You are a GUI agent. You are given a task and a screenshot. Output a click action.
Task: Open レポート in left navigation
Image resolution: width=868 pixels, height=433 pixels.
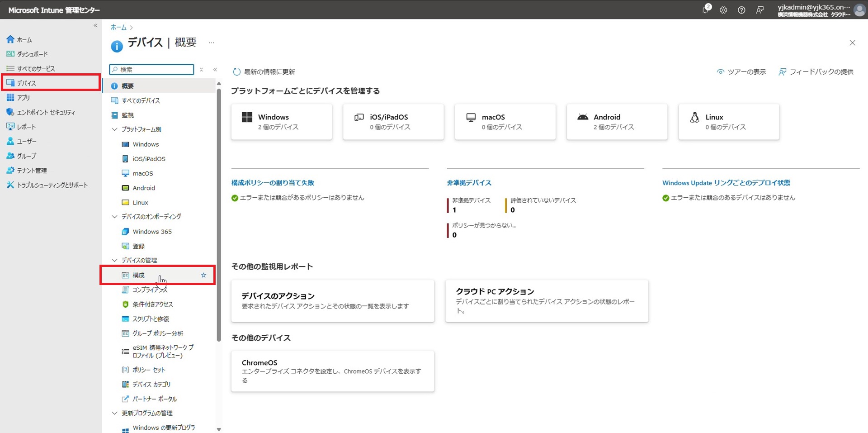pyautogui.click(x=21, y=127)
